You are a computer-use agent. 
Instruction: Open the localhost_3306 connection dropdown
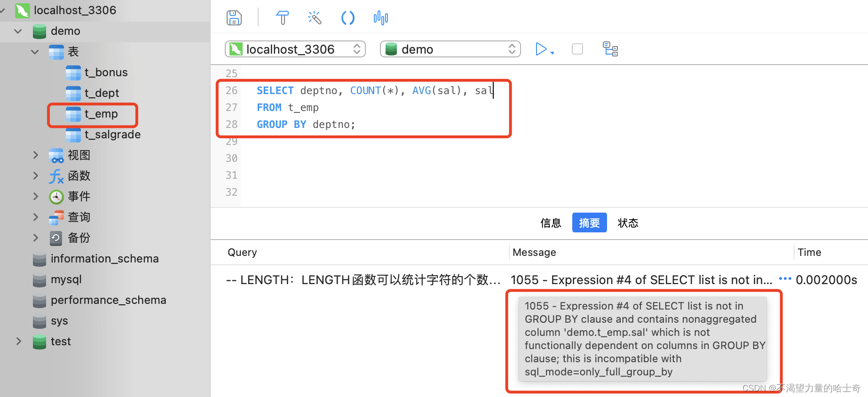point(295,49)
